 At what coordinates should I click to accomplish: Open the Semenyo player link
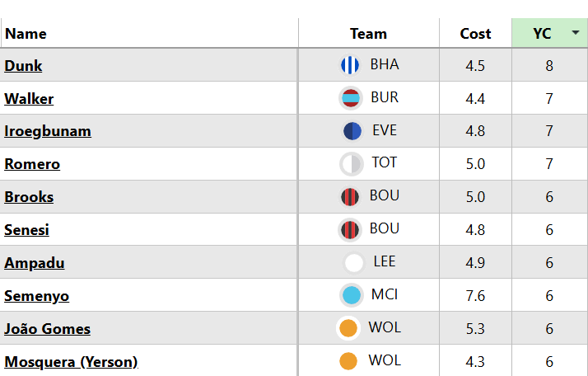coord(36,296)
